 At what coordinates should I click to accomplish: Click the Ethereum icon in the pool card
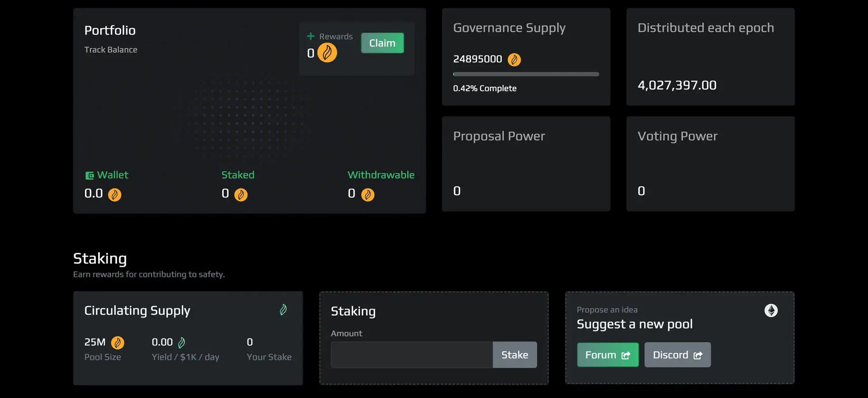pyautogui.click(x=771, y=310)
